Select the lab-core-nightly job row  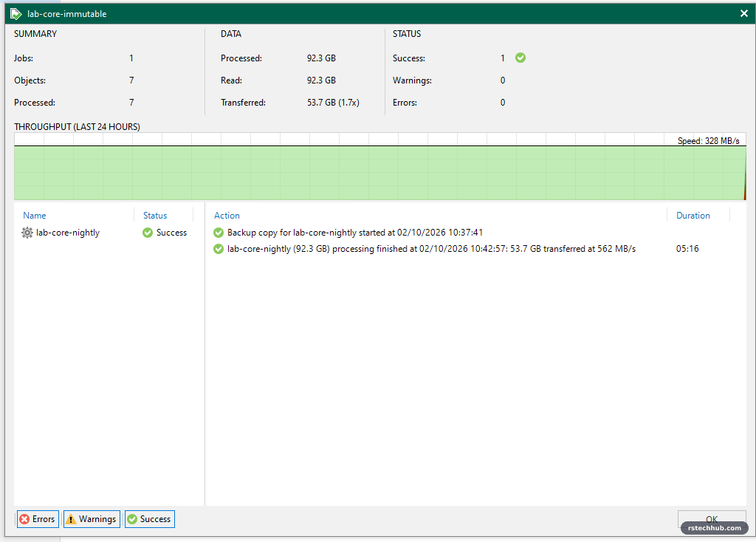(109, 233)
